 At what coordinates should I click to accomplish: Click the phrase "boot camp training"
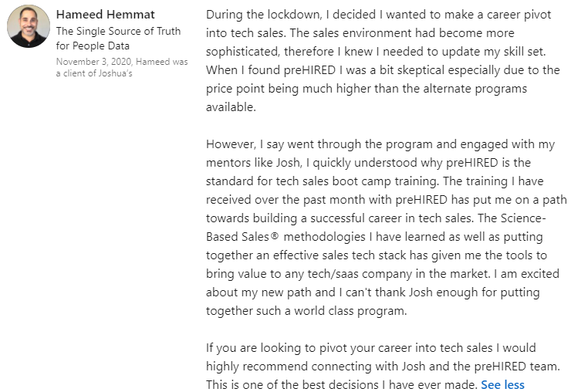coord(395,181)
